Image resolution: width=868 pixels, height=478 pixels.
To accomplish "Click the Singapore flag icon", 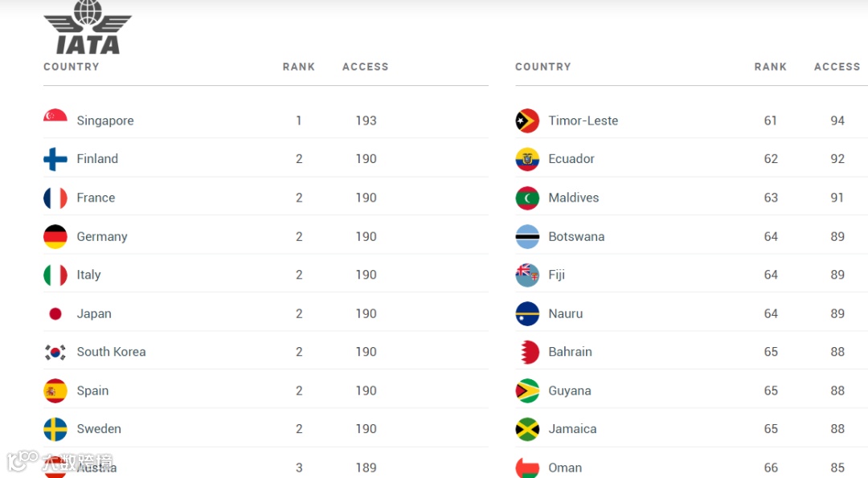I will tap(55, 120).
